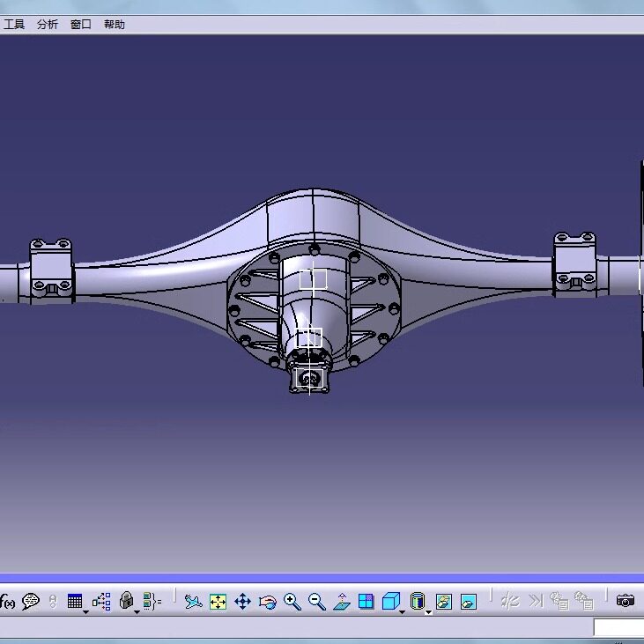The width and height of the screenshot is (644, 644).
Task: Open the 窗口 (Window) menu
Action: pos(80,25)
